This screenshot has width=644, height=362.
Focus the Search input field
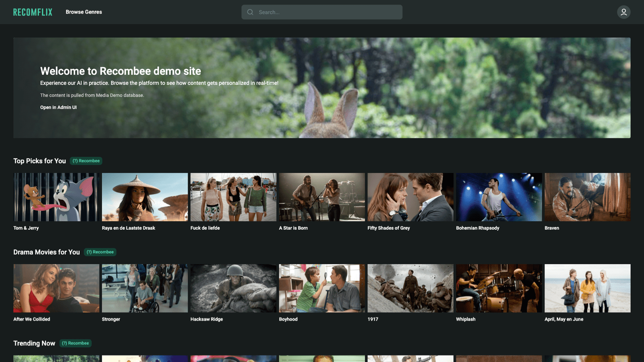point(322,12)
